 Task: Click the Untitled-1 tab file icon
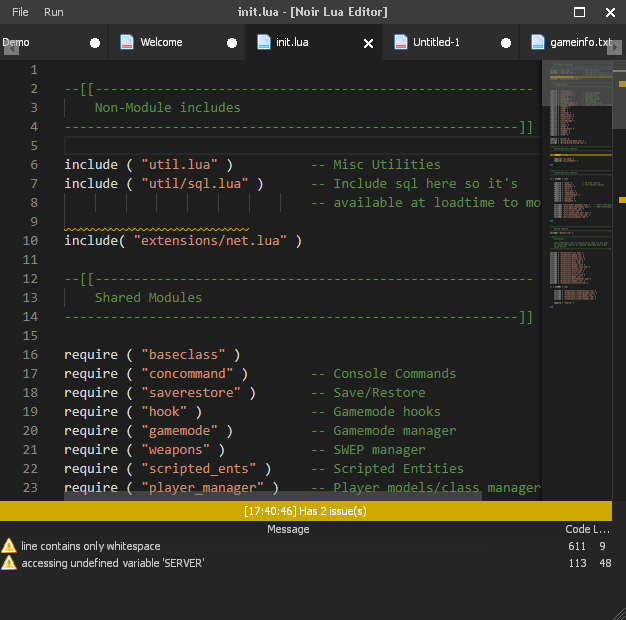click(x=401, y=43)
